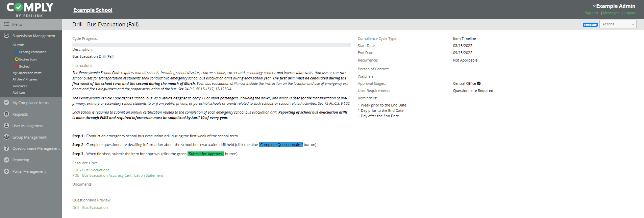Click the end date 09/15/2022
This screenshot has width=644, height=218.
coord(463,53)
